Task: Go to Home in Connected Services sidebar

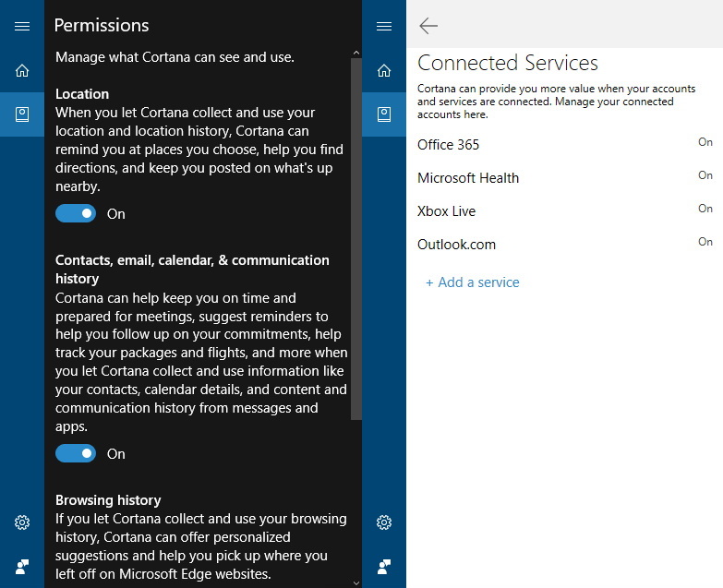Action: click(384, 70)
